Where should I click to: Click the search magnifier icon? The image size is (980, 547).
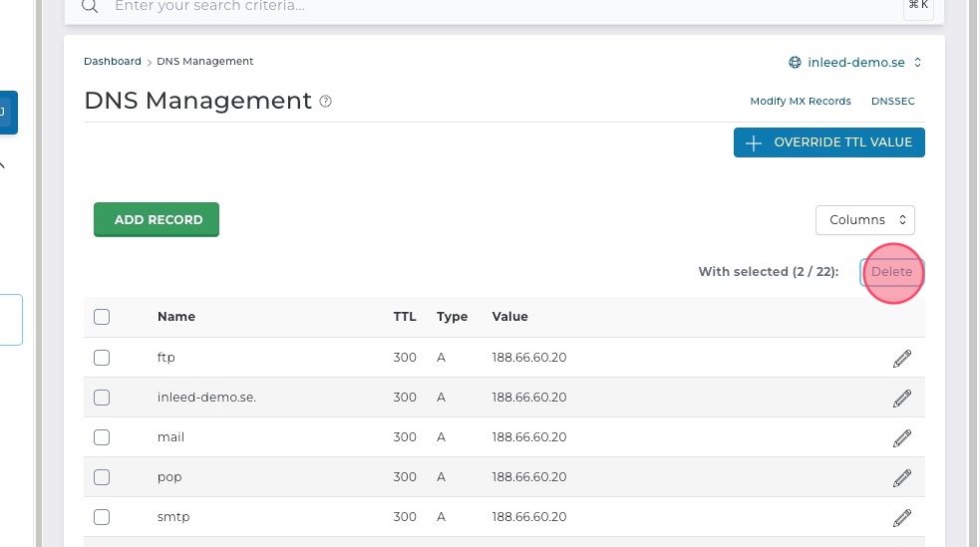(x=90, y=7)
